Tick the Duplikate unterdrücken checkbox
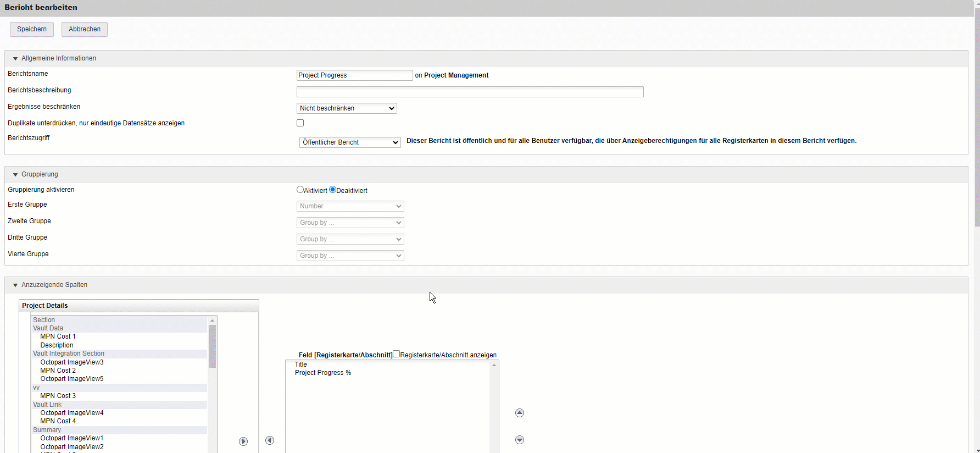The image size is (980, 453). [300, 123]
